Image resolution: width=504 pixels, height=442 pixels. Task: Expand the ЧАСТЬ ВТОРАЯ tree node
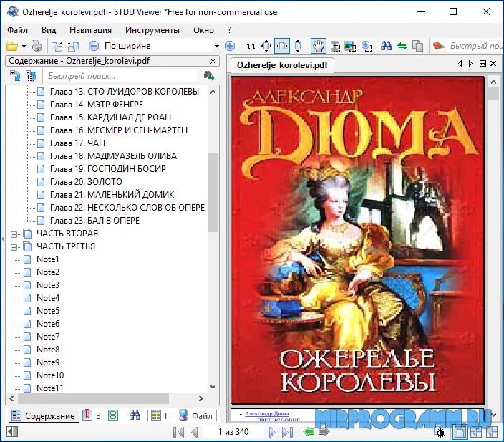14,234
